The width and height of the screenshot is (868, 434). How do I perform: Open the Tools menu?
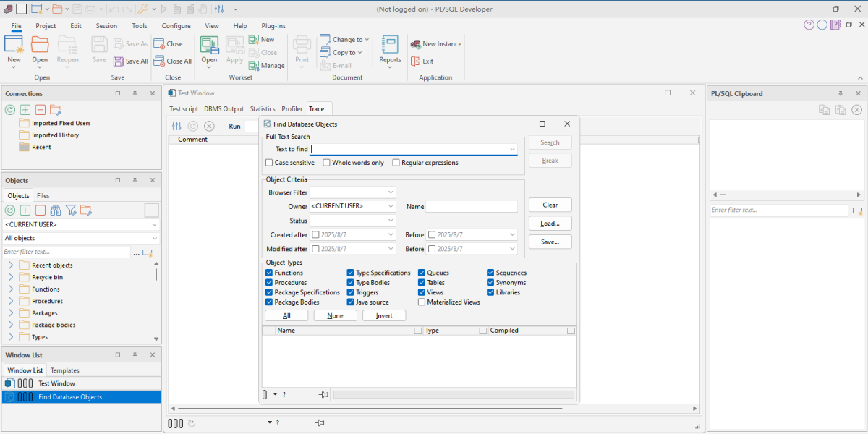[x=140, y=26]
